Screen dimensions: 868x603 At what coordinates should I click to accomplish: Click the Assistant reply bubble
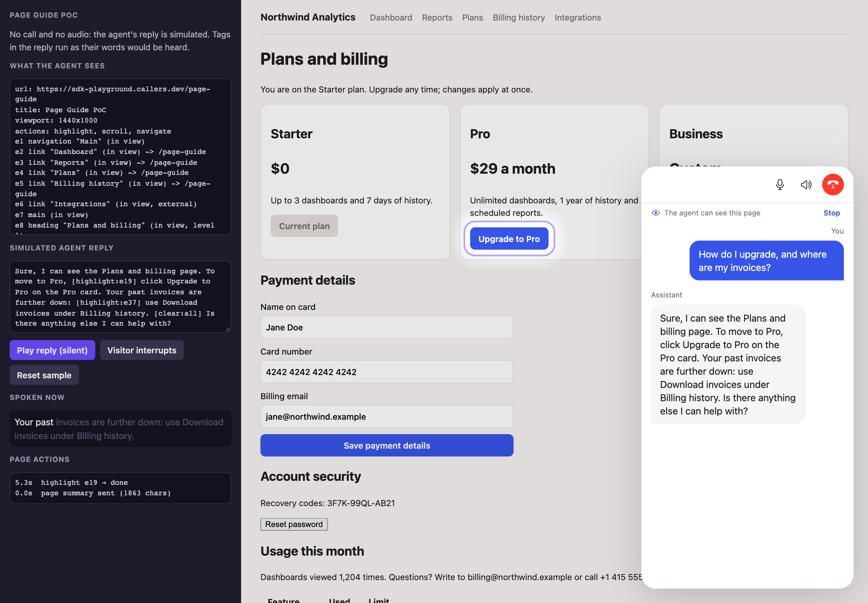(728, 364)
